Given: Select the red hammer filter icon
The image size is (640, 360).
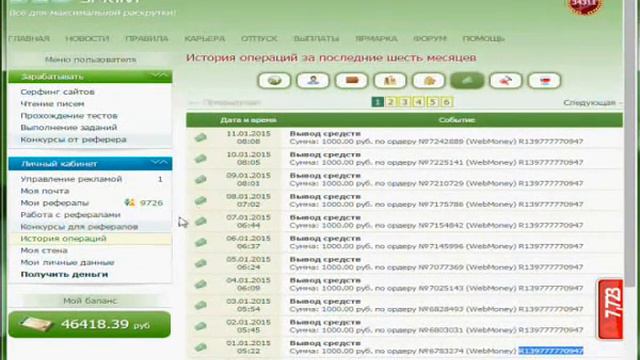Looking at the screenshot, I should pos(506,80).
